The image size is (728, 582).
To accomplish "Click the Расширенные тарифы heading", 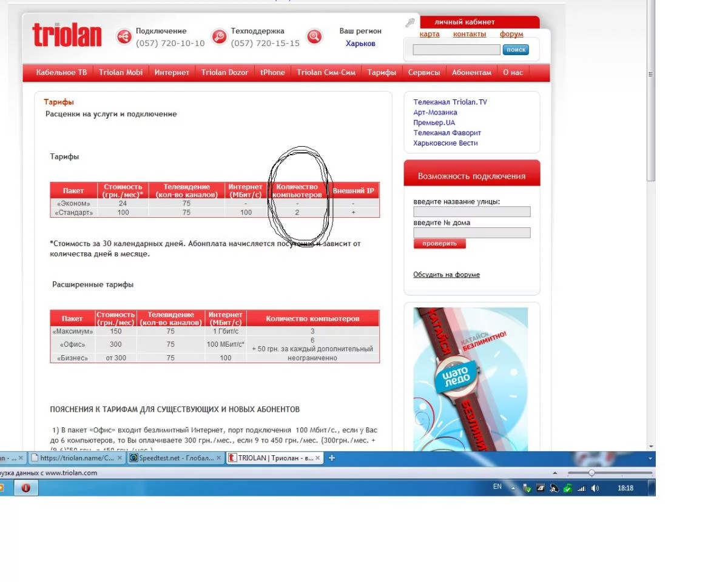I will [x=93, y=284].
